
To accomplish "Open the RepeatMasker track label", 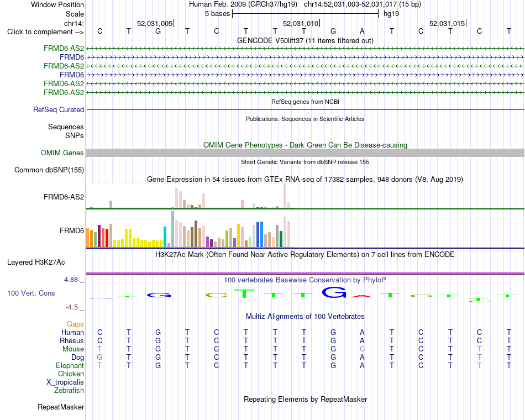I will 61,407.
